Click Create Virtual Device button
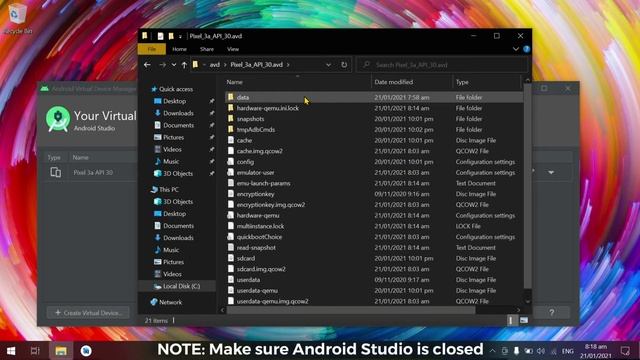Image resolution: width=640 pixels, height=360 pixels. coord(89,313)
